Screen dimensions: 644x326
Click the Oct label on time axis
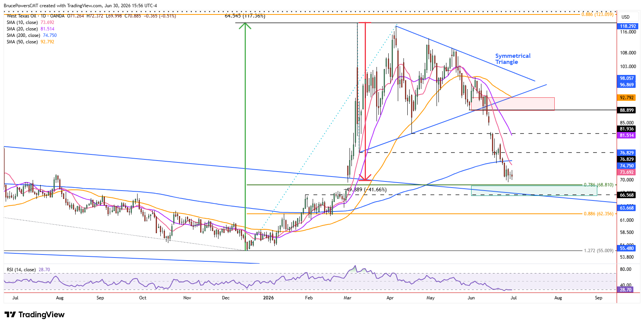(143, 298)
